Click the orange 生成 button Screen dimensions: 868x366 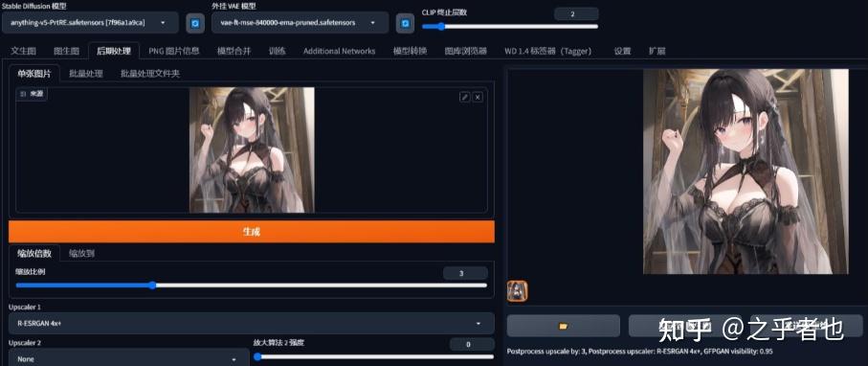tap(252, 232)
